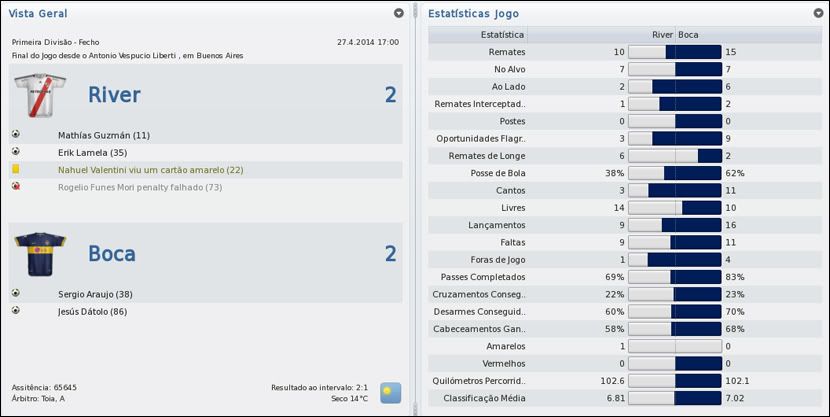830x417 pixels.
Task: Click goal icon next to Jesús Dátolo
Action: click(16, 312)
